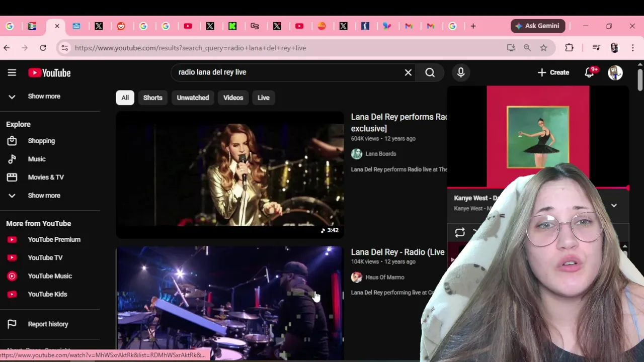Collapse the Kanye West playlist chevron
This screenshot has width=644, height=362.
tap(614, 205)
